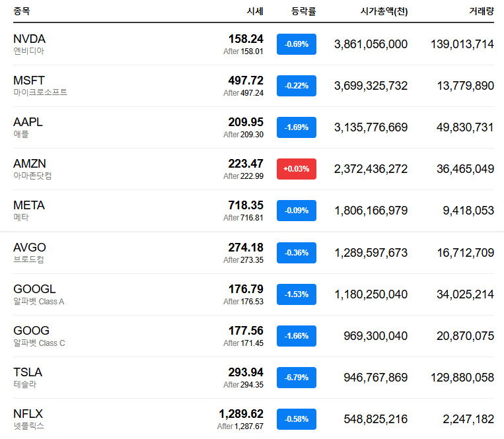Open the MSFT stock link
The width and height of the screenshot is (504, 439).
tap(29, 81)
